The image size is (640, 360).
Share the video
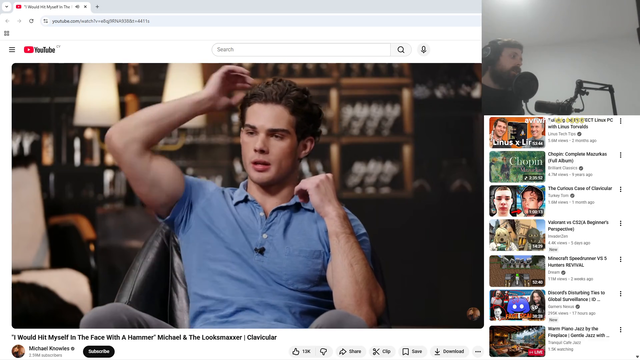pyautogui.click(x=350, y=351)
